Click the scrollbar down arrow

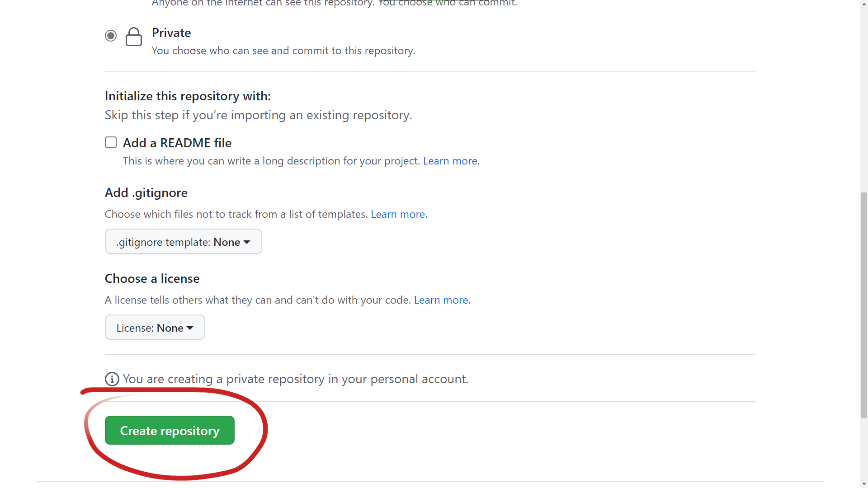pyautogui.click(x=864, y=484)
